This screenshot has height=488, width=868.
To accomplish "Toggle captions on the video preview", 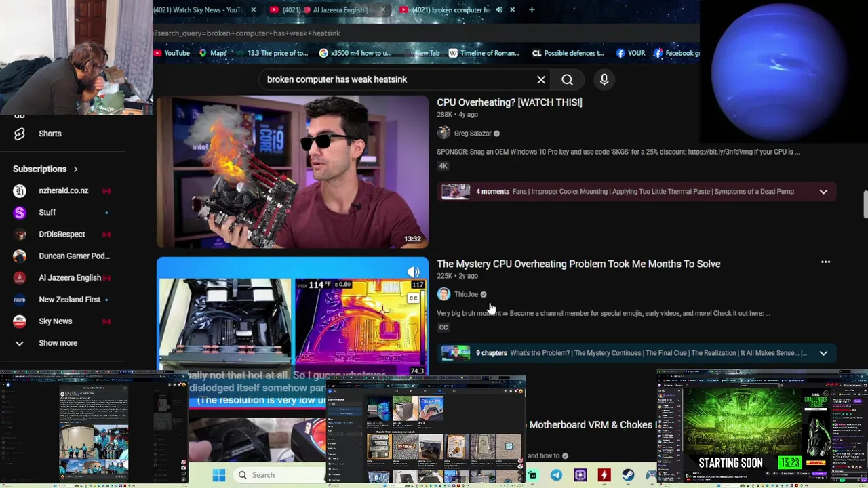I will 413,298.
